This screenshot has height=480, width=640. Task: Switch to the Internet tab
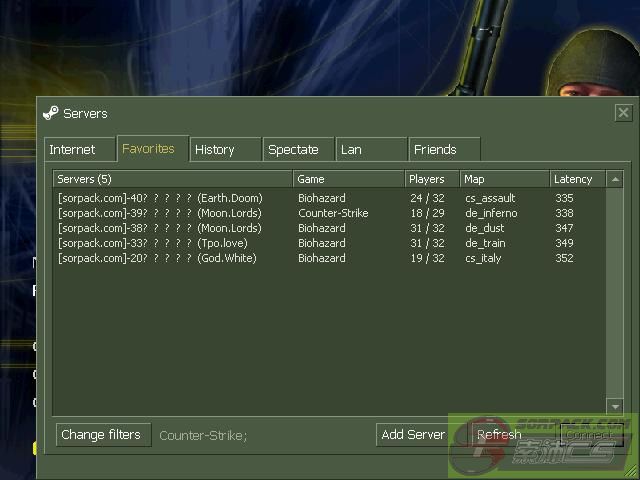coord(73,150)
